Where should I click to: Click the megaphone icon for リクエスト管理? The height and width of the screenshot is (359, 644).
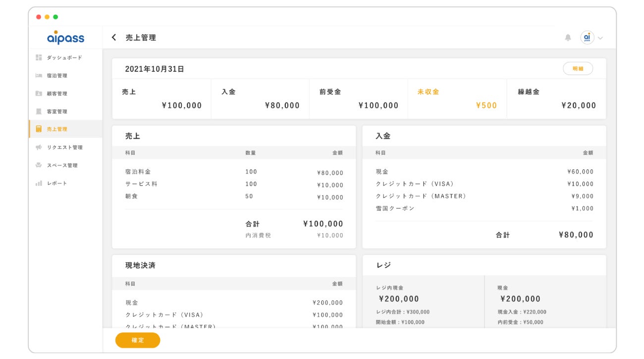coord(39,147)
